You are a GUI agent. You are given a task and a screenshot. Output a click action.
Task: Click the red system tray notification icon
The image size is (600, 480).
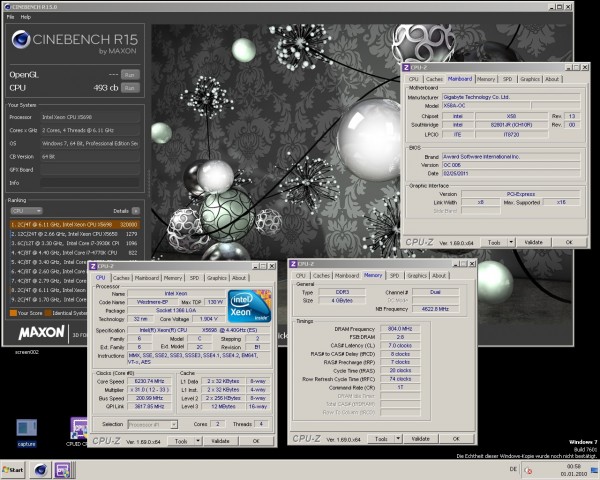[528, 470]
